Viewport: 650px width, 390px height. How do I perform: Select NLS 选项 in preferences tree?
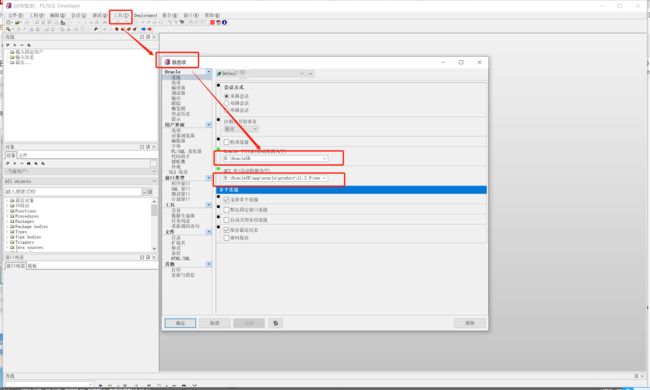(178, 172)
